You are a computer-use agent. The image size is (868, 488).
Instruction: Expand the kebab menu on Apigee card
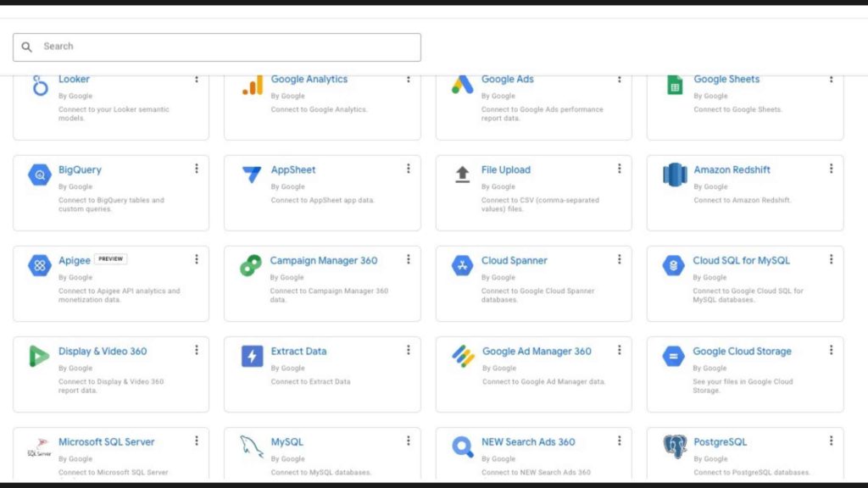197,259
